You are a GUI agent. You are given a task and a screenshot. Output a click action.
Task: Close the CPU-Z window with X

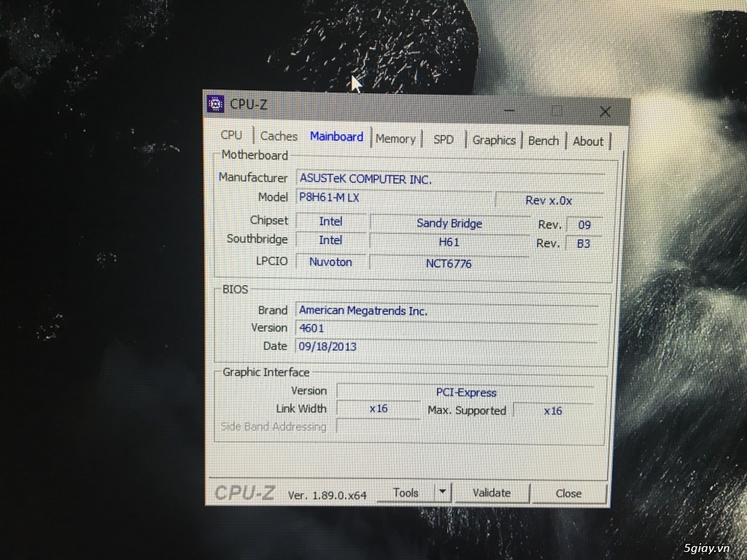605,112
